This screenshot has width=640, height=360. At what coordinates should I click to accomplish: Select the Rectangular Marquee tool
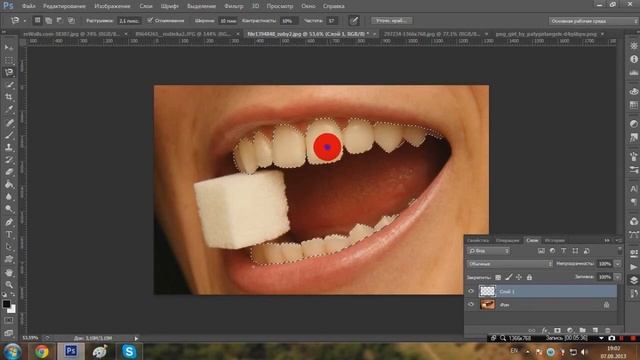click(9, 60)
